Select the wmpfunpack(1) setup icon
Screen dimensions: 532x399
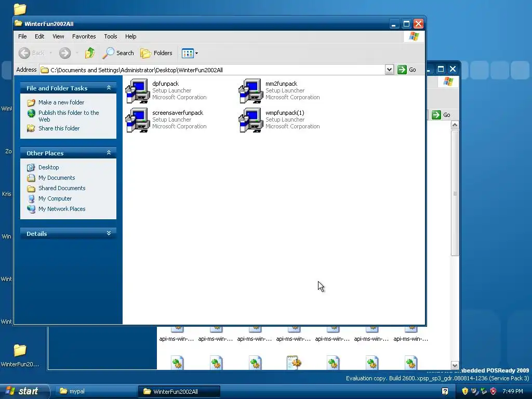251,120
